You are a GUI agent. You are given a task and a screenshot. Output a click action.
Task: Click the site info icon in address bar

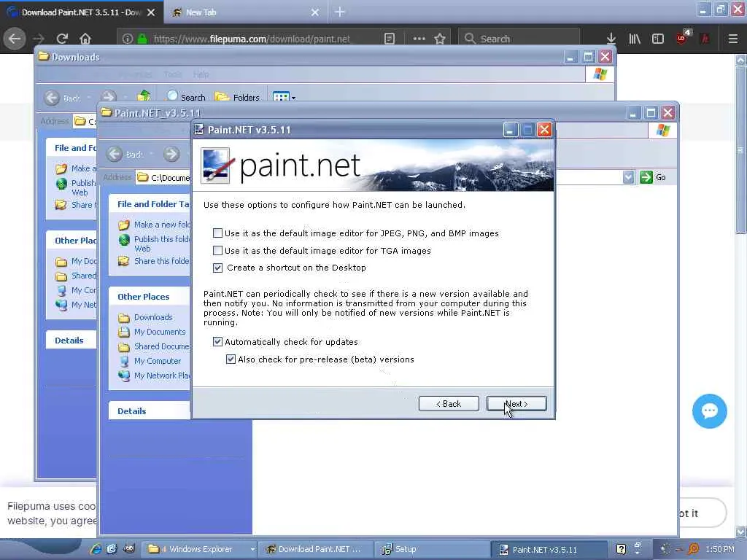coord(127,39)
